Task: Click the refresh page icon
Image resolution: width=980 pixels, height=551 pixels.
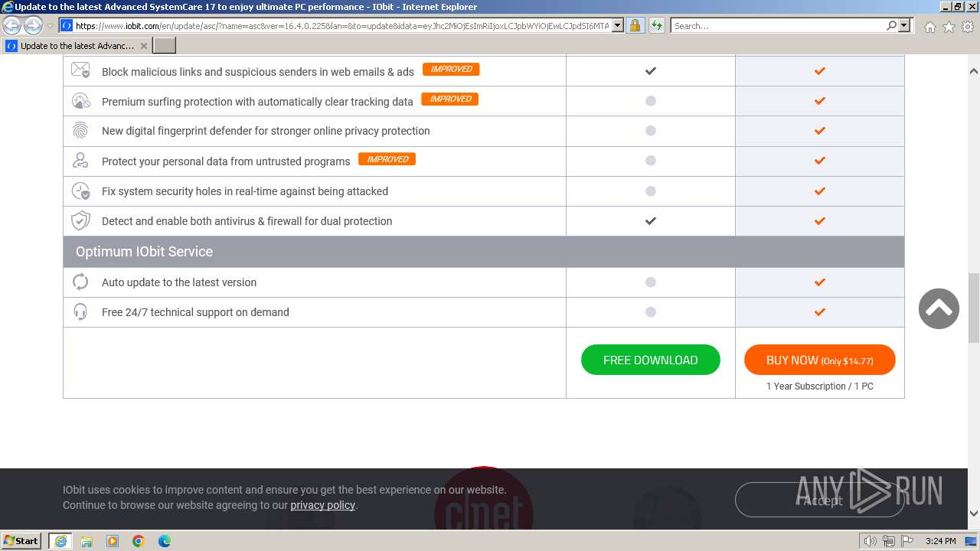Action: click(657, 25)
